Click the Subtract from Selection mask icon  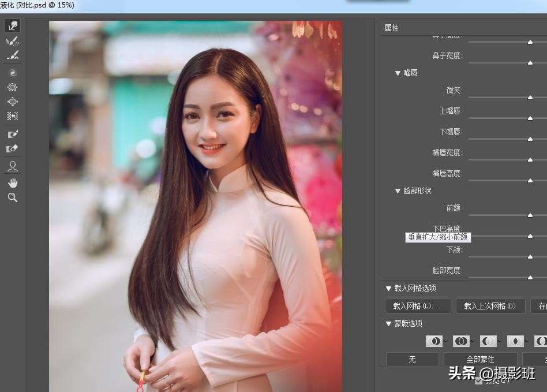tap(488, 341)
